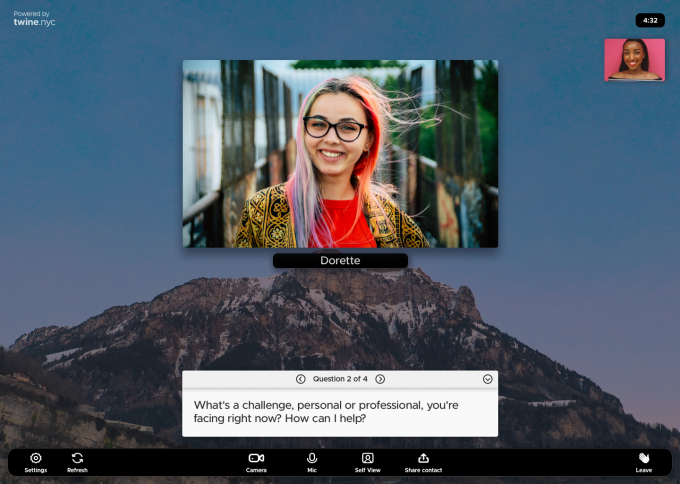Viewport: 680px width, 484px height.
Task: Click the Refresh arrows icon
Action: click(77, 458)
